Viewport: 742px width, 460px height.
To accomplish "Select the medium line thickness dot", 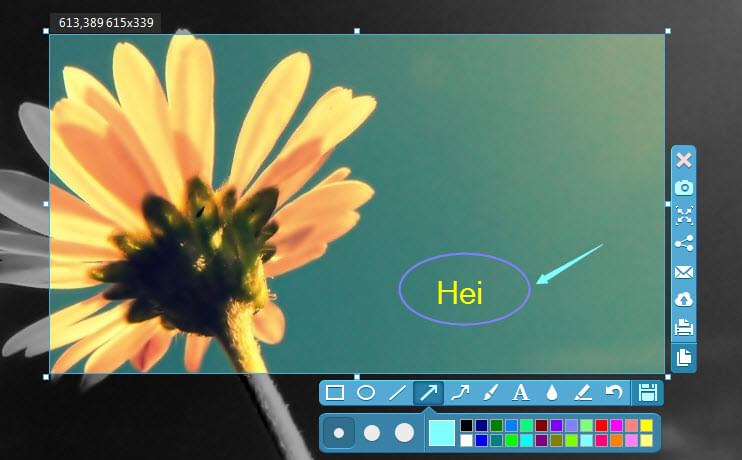I will tap(371, 433).
